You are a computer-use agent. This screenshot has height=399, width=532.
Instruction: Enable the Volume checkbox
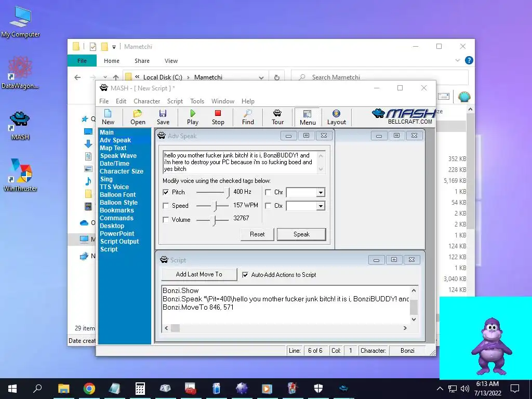coord(166,220)
